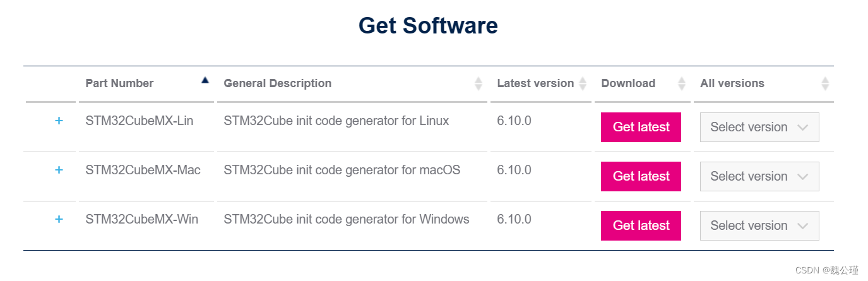The height and width of the screenshot is (281, 868).
Task: Sort table by Latest version header
Action: [535, 83]
